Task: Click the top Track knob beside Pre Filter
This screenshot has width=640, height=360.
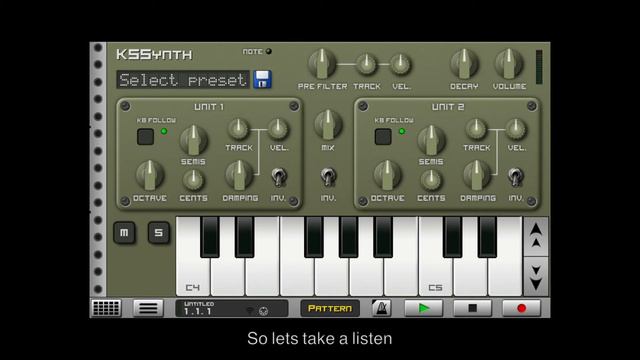Action: click(367, 64)
